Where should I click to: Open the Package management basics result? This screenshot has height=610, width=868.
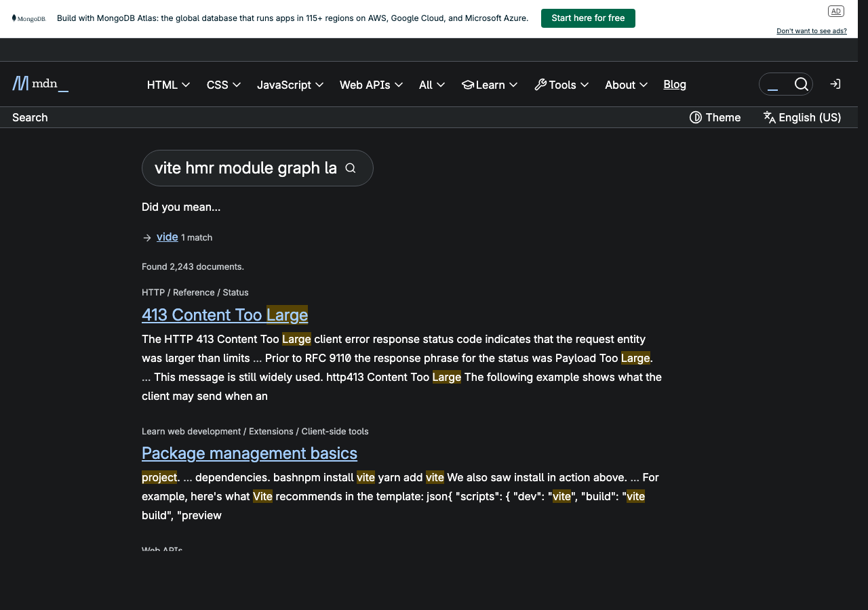pos(249,453)
